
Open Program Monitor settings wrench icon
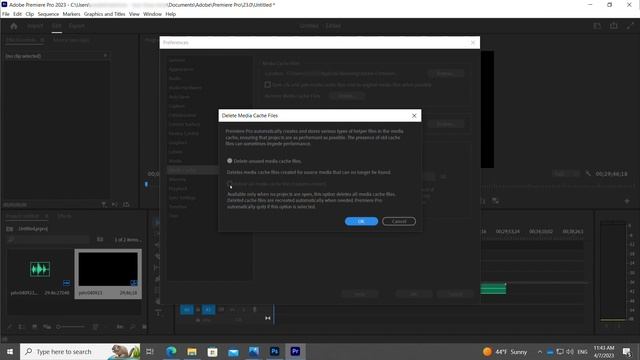pyautogui.click(x=588, y=173)
